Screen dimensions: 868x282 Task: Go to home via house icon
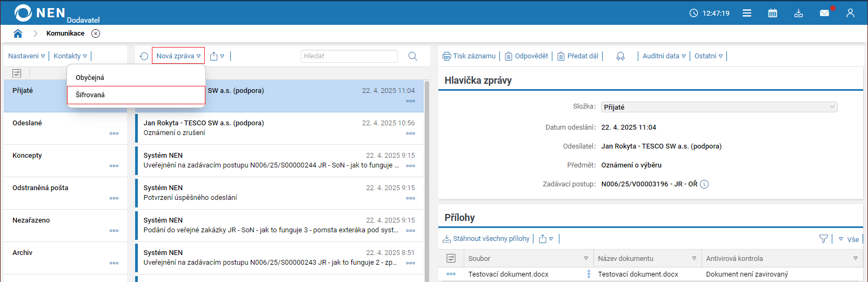(18, 33)
